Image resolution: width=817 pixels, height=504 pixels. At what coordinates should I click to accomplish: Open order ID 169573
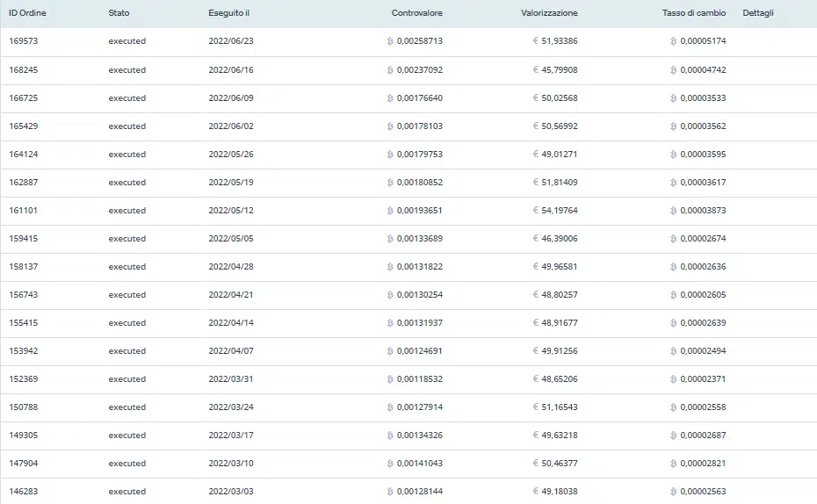coord(24,42)
